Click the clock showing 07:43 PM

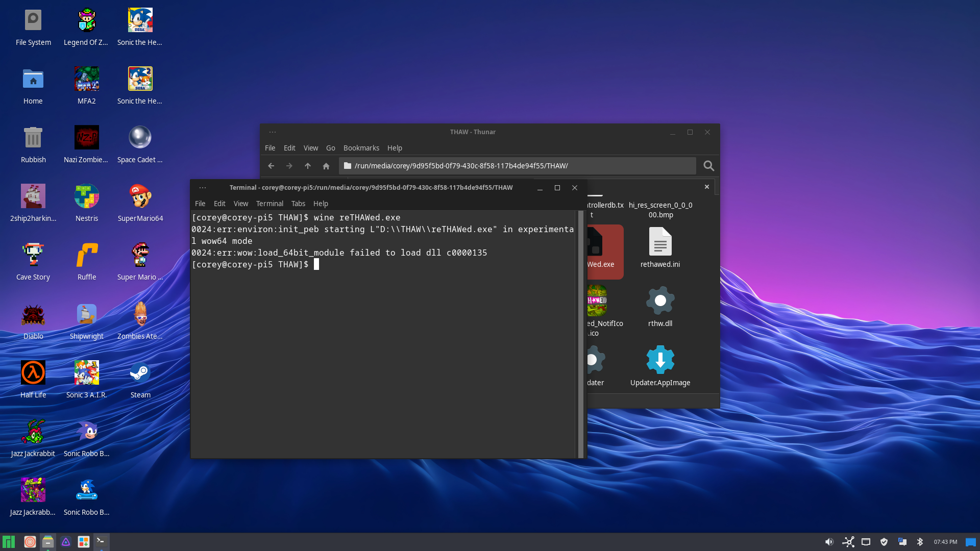[x=945, y=542]
